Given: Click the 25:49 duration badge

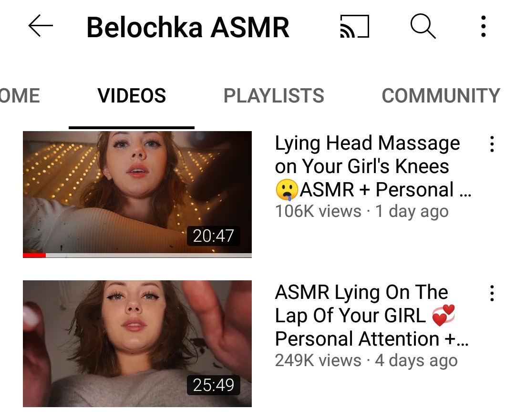Looking at the screenshot, I should (214, 385).
